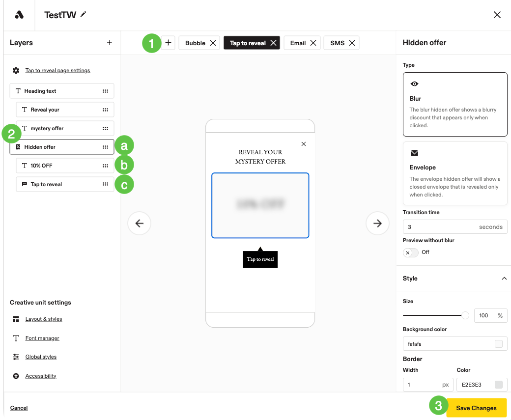Open Accessibility settings link
Image resolution: width=511 pixels, height=420 pixels.
(41, 376)
